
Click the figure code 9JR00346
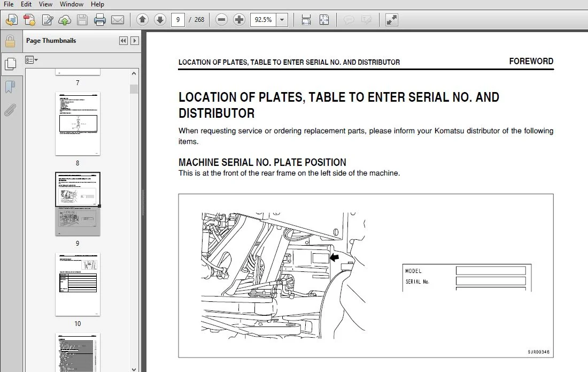(538, 352)
